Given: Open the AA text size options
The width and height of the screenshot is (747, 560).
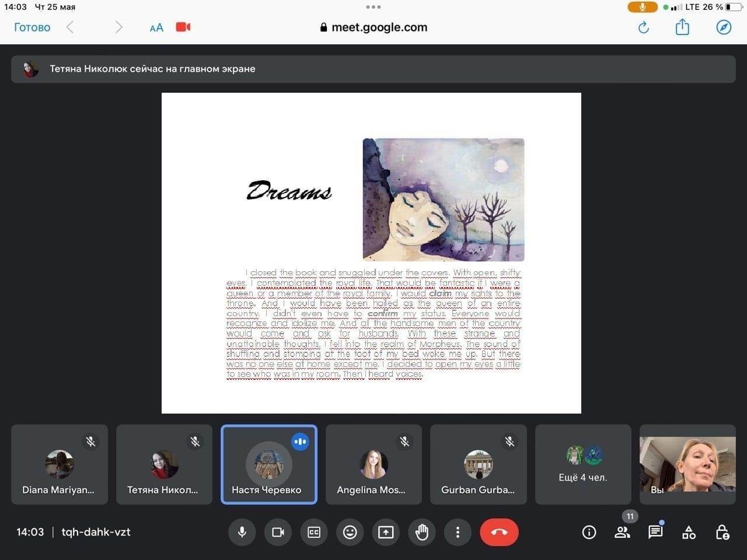Looking at the screenshot, I should coord(156,27).
